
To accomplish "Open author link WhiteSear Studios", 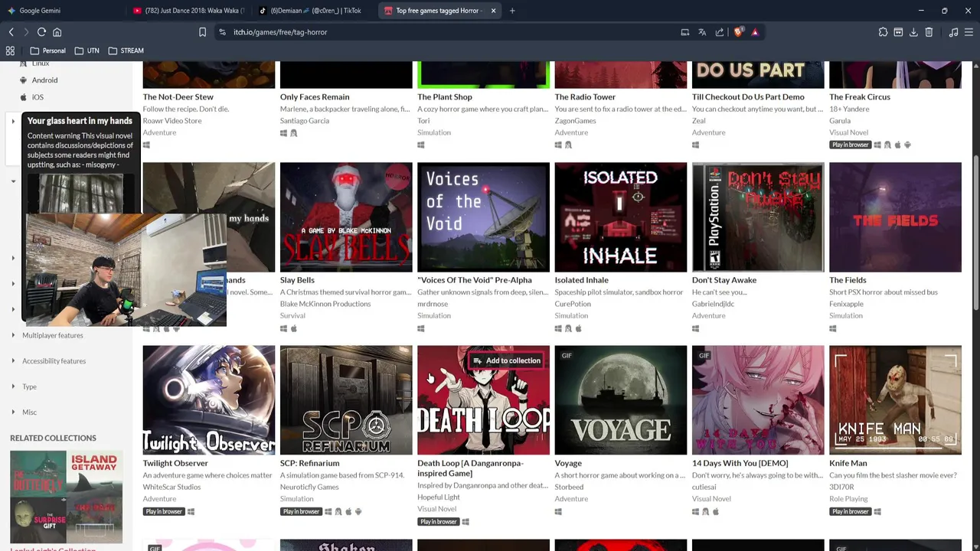I will (171, 487).
